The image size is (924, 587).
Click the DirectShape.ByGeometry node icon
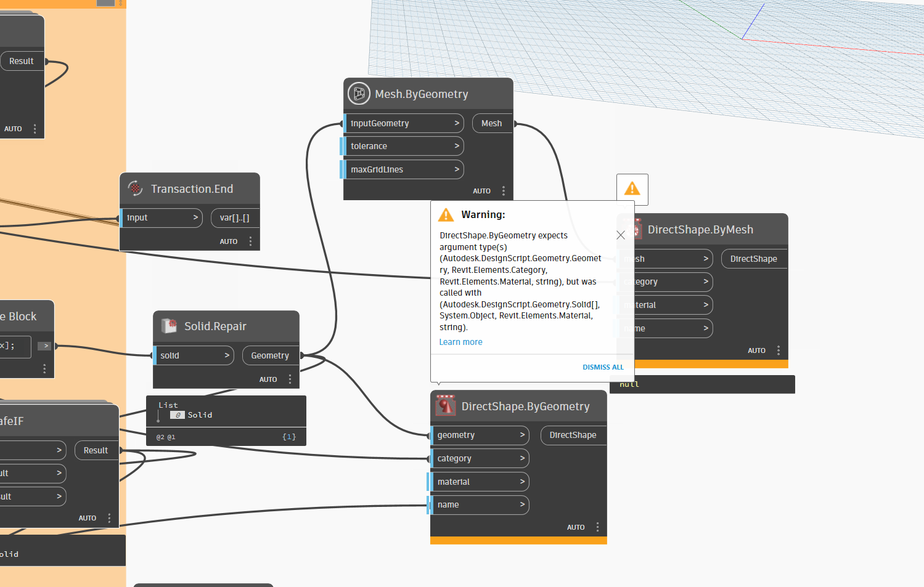445,405
